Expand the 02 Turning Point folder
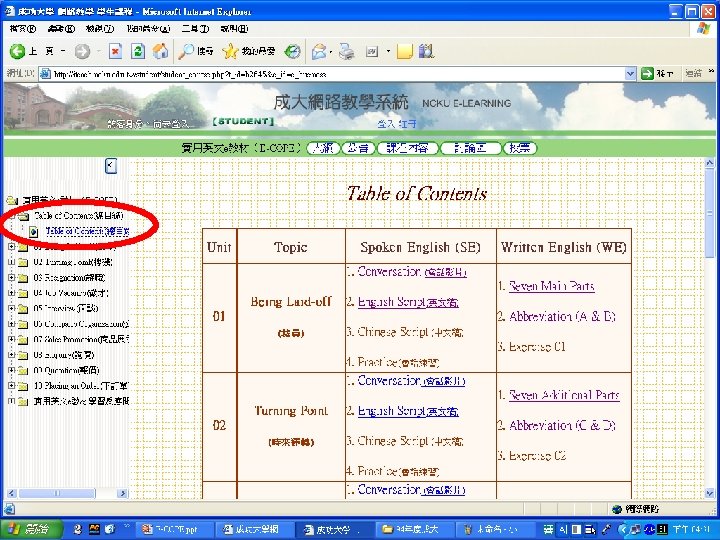 coord(11,262)
